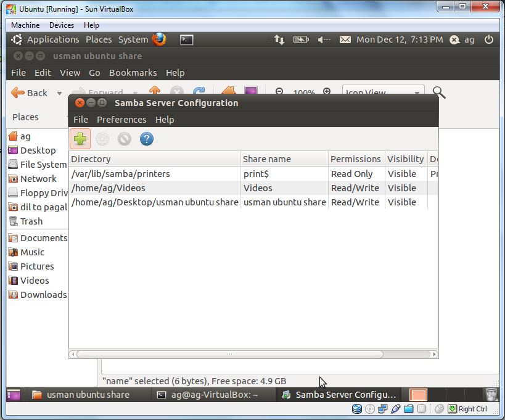Open Documents in Places sidebar
Screen dimensions: 505x420
(x=38, y=238)
